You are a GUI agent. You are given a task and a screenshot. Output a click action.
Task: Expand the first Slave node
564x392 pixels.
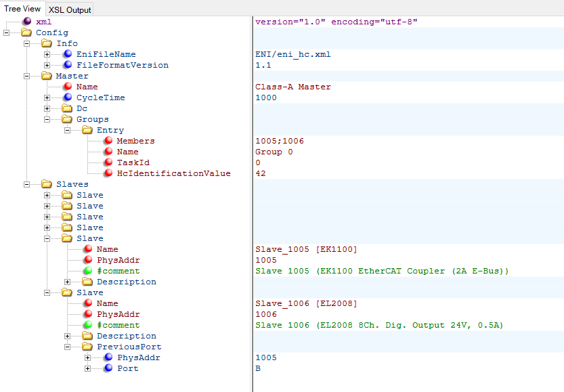click(46, 195)
